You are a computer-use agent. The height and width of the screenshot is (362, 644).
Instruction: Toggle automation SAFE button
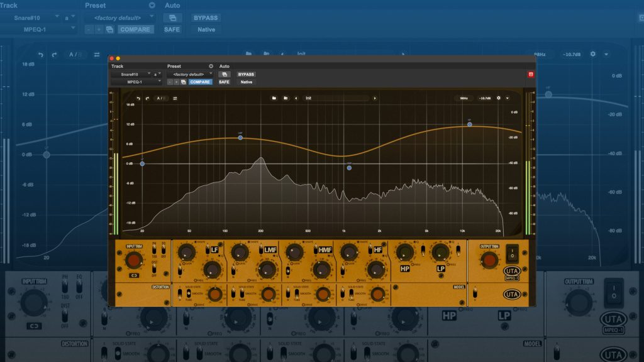pyautogui.click(x=224, y=82)
